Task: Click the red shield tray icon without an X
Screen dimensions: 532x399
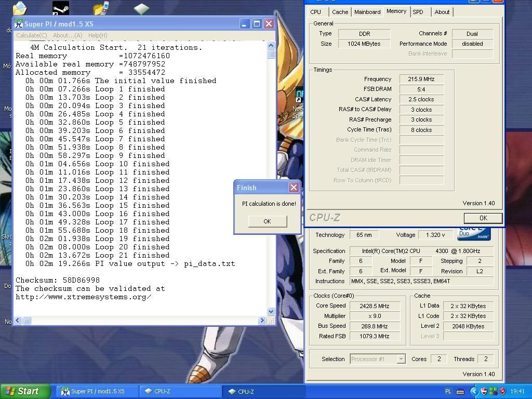Action: pos(484,391)
